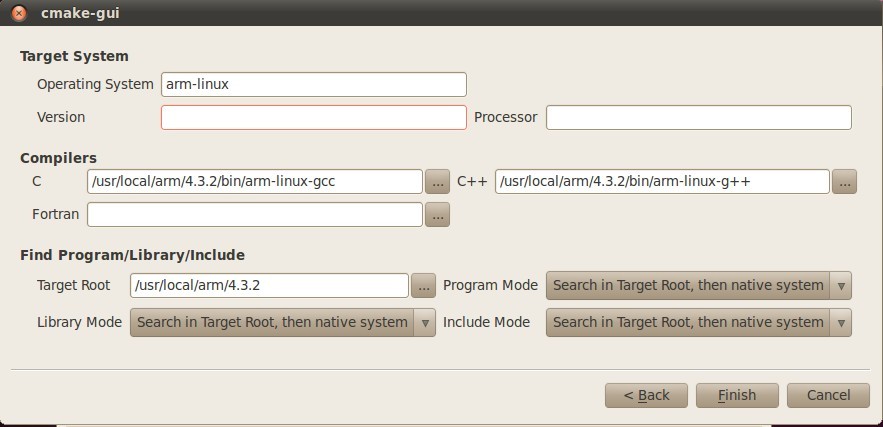Focus the empty Version field
The image size is (883, 427).
314,117
